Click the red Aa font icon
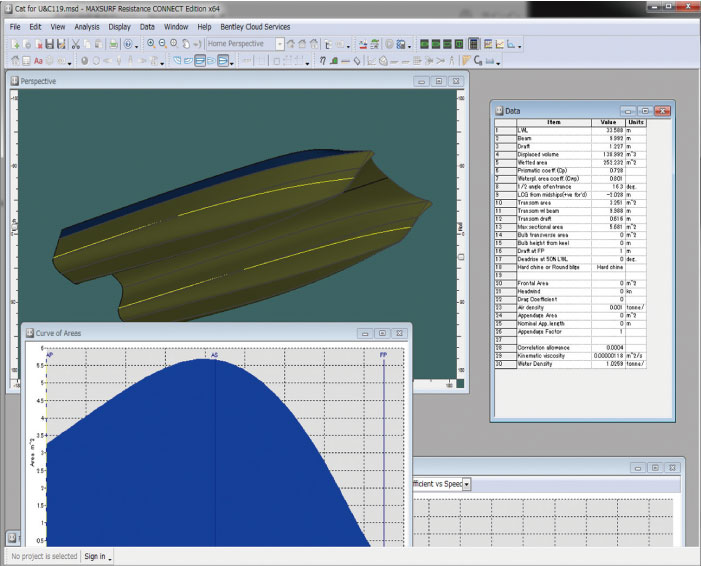The image size is (701, 566). [38, 60]
